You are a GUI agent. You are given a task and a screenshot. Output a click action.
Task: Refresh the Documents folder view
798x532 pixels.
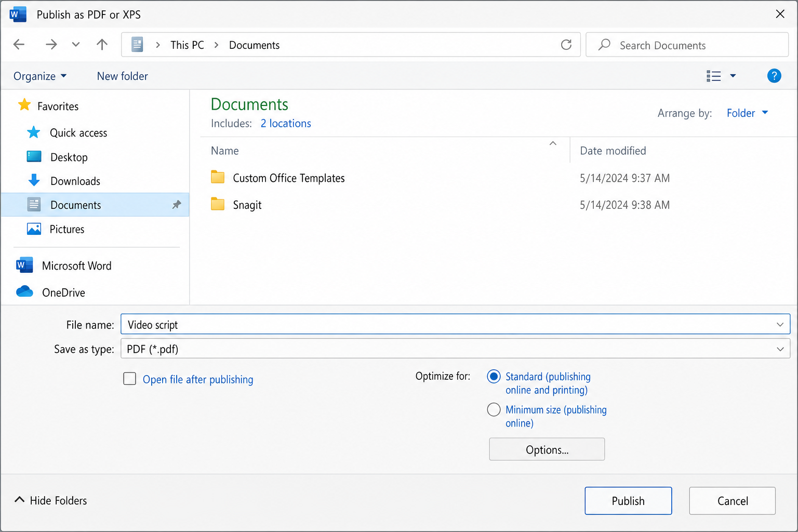tap(566, 45)
